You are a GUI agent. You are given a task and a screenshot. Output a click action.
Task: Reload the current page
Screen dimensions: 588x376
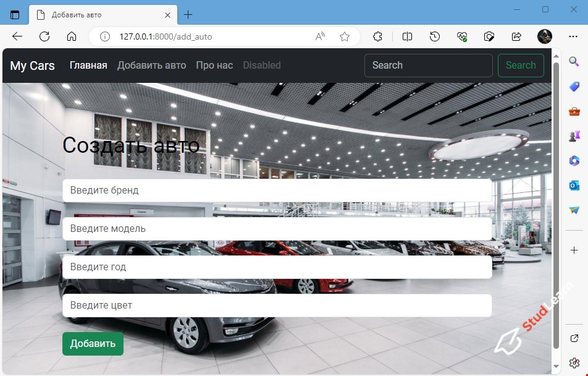point(44,36)
